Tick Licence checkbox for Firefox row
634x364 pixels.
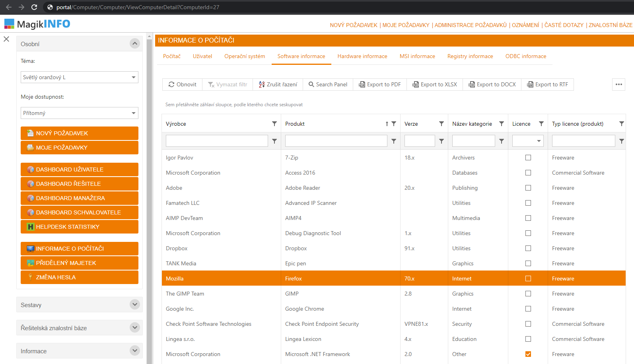point(528,278)
